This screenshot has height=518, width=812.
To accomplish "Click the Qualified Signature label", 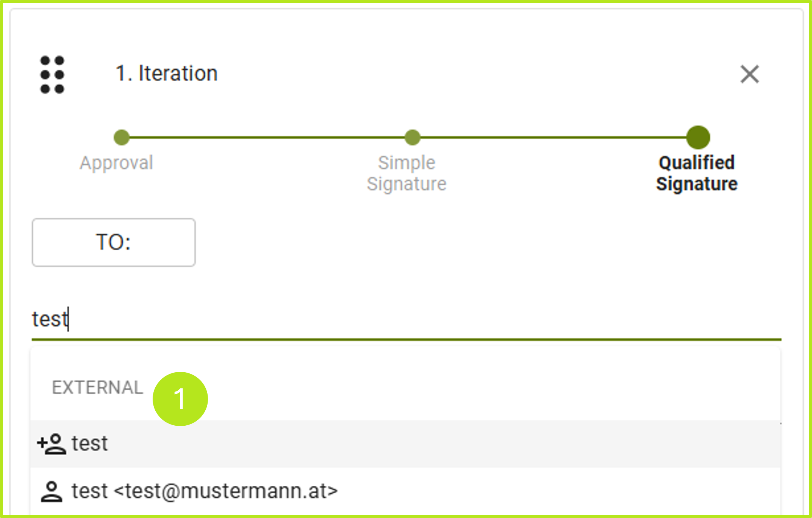I will [697, 173].
